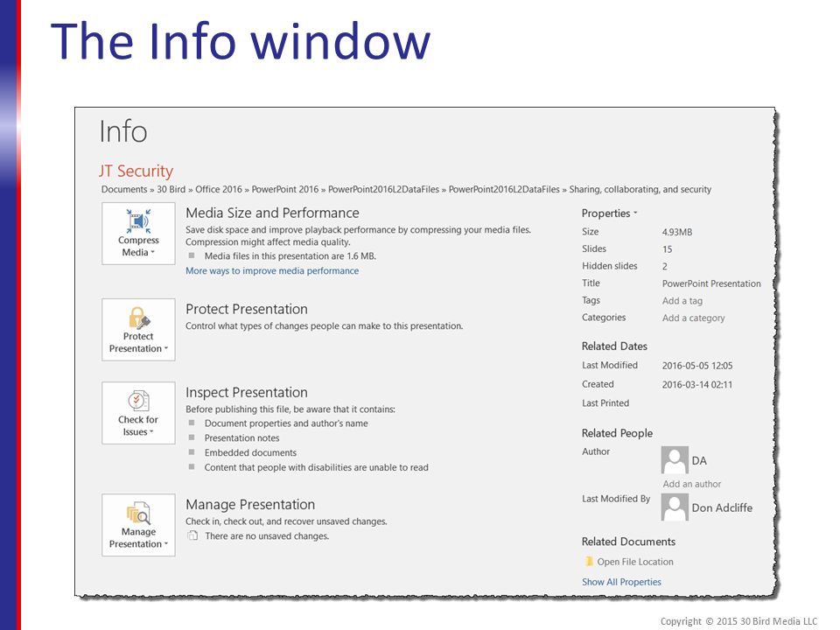Click 'Content that people with disabilities' item
840x630 pixels.
(316, 467)
